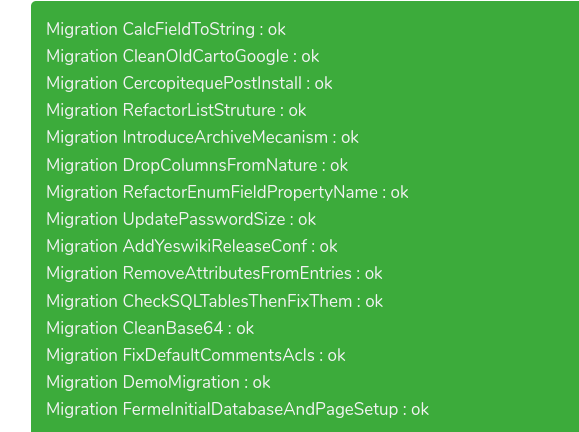Click the RefactorListStruture migration line
This screenshot has height=432, width=579.
176,110
